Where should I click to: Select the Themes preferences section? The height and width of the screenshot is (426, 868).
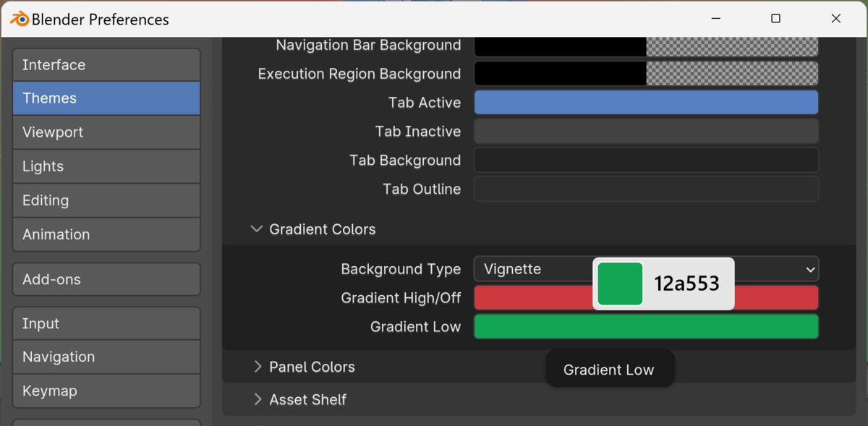pos(106,98)
